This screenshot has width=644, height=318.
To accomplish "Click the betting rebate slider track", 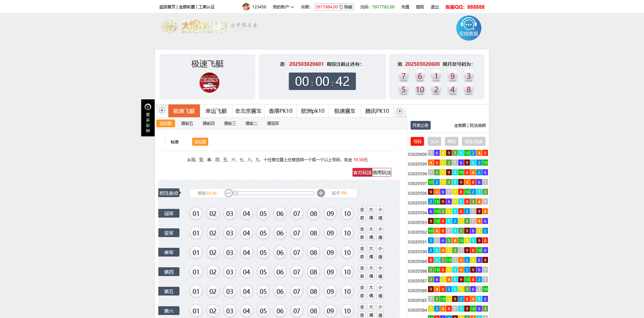I will [275, 193].
